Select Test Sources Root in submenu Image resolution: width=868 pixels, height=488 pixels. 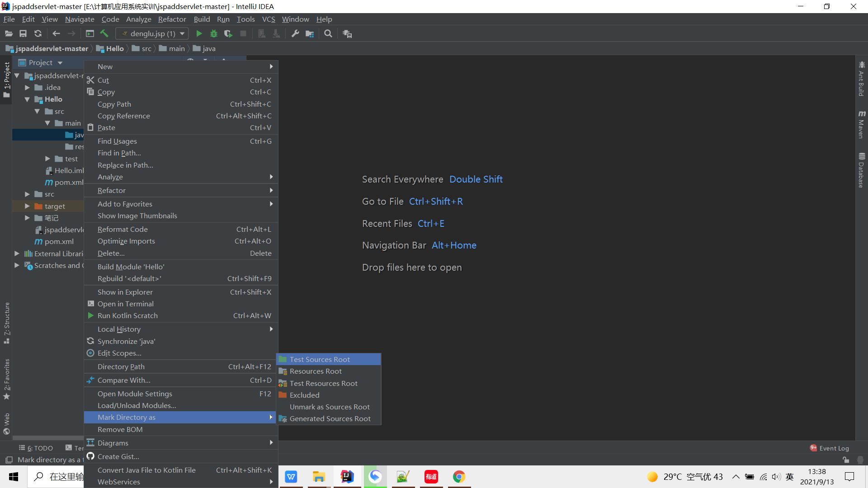pyautogui.click(x=320, y=359)
